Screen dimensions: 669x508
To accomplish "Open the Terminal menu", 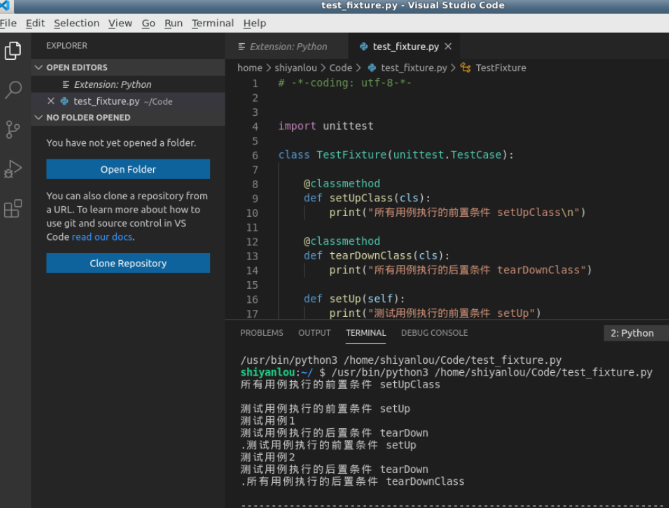I will point(212,23).
